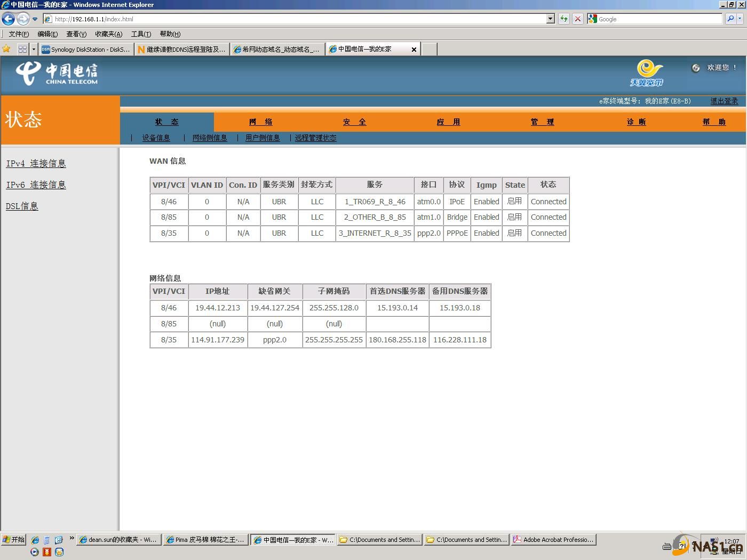Open the 查看(V) menu
747x560 pixels.
click(x=76, y=34)
